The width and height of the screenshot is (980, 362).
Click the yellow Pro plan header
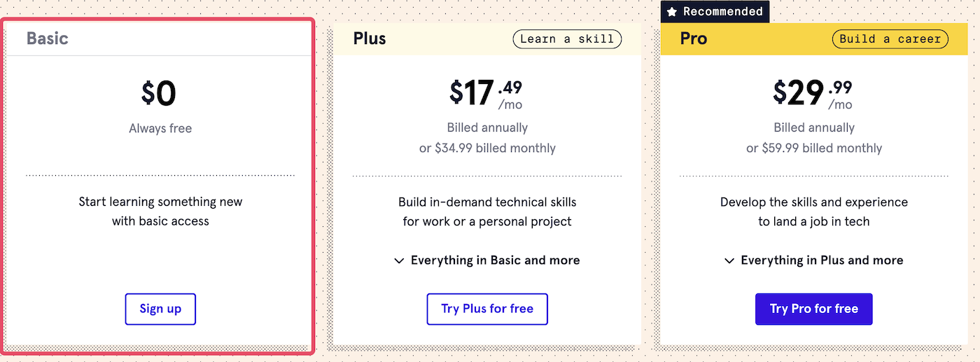(814, 39)
